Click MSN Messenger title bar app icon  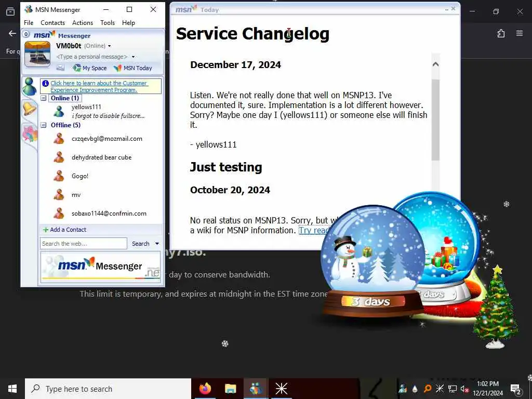pyautogui.click(x=29, y=9)
